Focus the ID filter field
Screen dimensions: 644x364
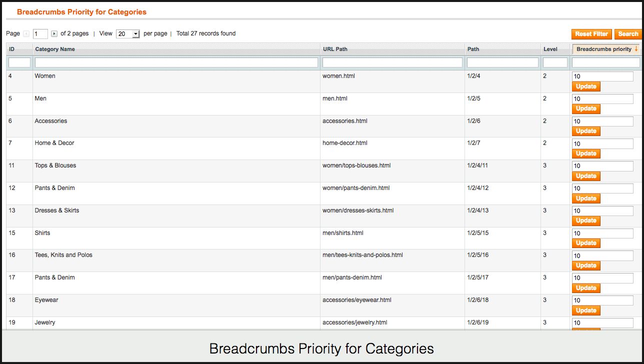19,62
